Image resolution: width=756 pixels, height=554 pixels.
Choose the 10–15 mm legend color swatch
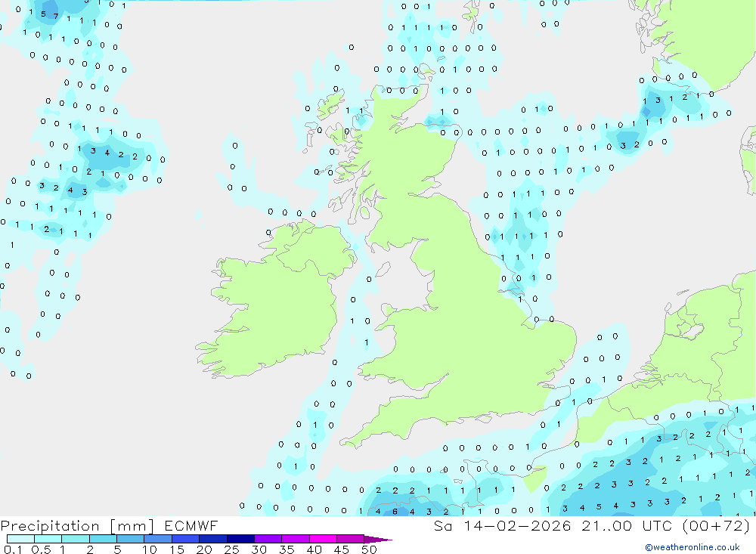click(x=158, y=539)
